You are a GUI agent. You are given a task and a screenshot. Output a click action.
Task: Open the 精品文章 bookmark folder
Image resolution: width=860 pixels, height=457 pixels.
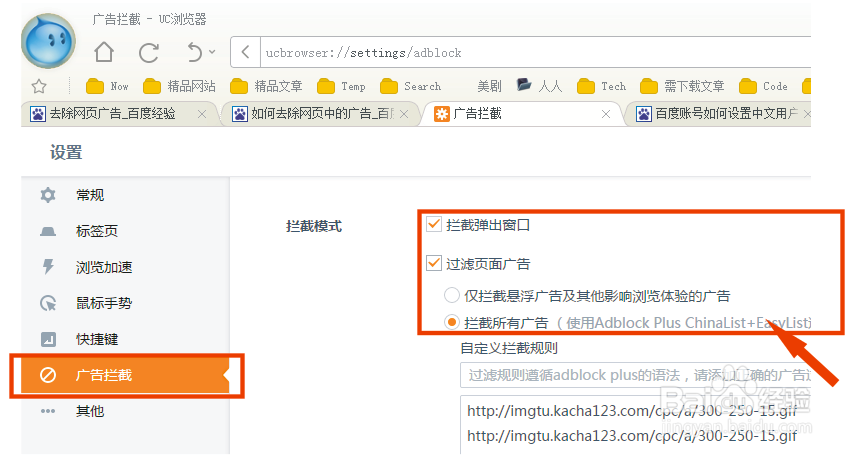(x=267, y=86)
